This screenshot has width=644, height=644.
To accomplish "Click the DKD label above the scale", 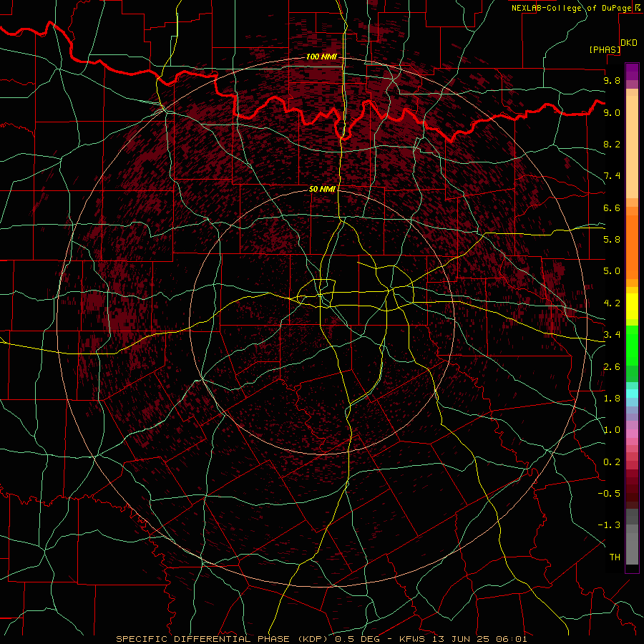I will (x=629, y=43).
